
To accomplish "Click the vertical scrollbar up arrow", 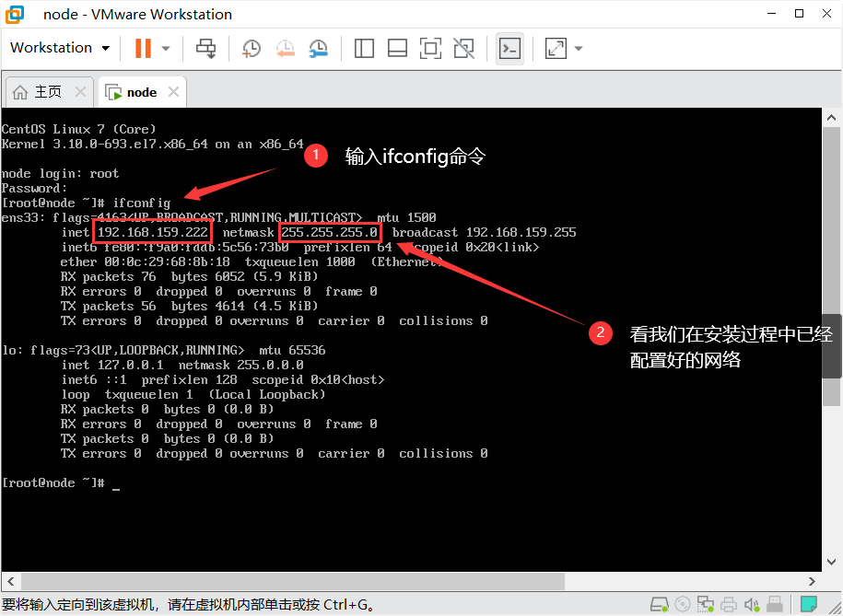I will coord(832,118).
